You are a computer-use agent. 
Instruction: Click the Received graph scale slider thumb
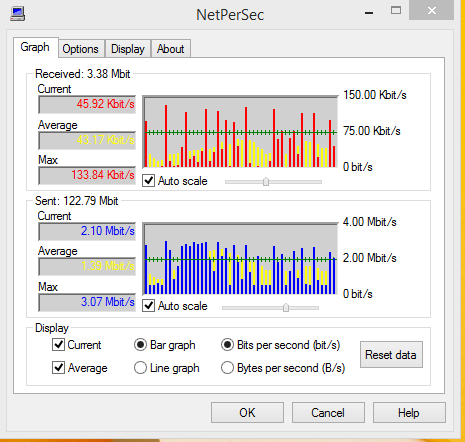(266, 182)
